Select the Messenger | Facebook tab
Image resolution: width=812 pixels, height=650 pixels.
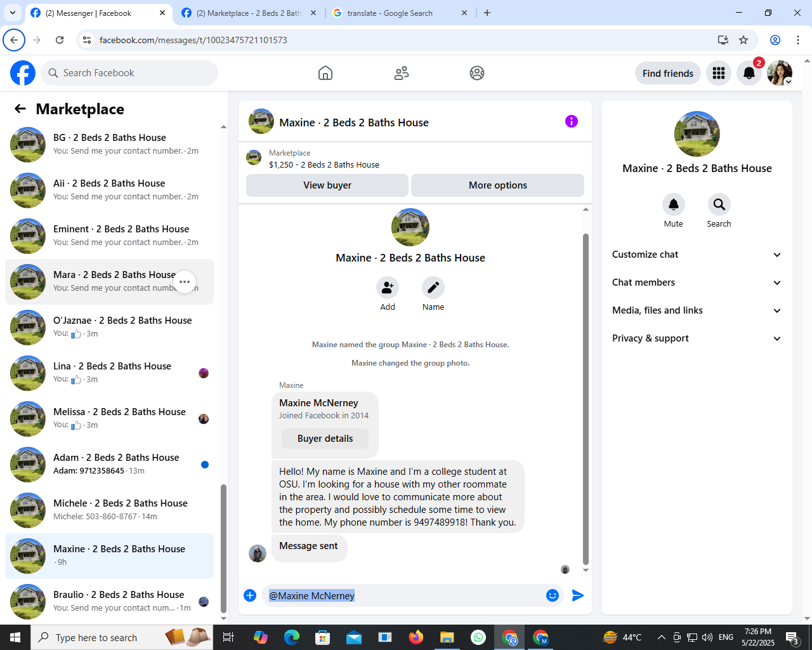98,13
